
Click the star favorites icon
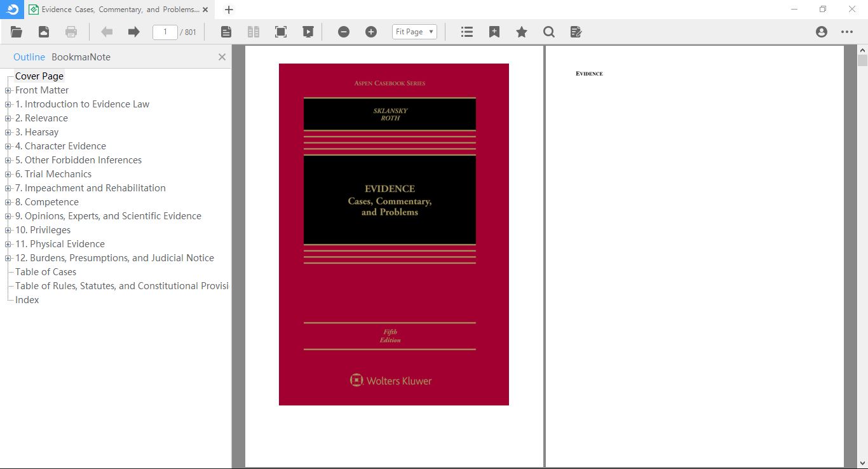point(522,32)
